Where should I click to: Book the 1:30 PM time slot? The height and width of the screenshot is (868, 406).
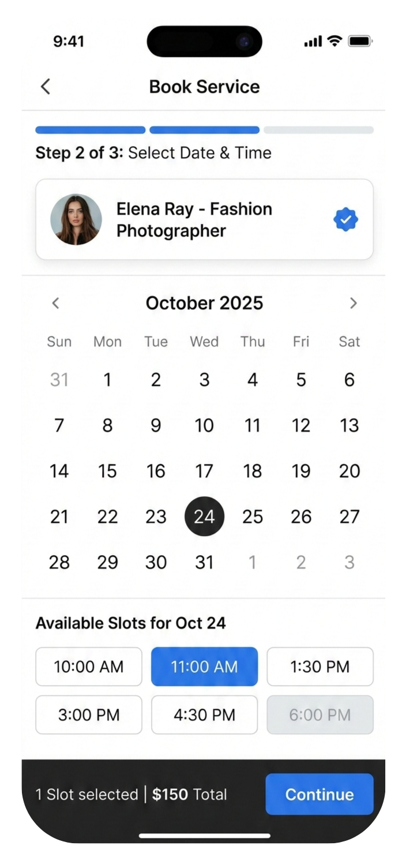(x=320, y=667)
